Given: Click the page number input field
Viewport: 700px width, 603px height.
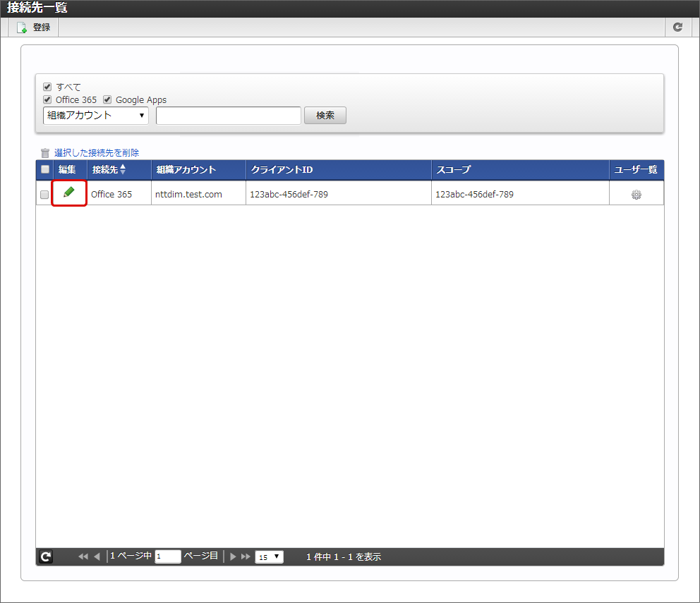Looking at the screenshot, I should (167, 556).
